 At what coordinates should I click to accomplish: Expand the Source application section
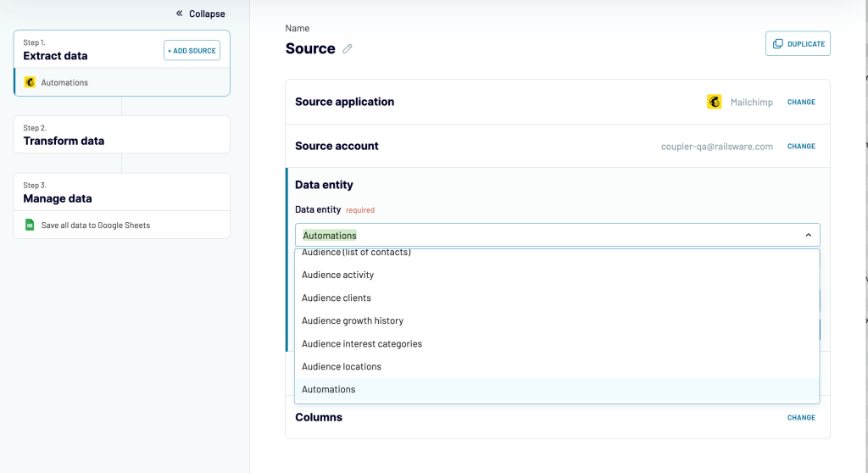pos(344,102)
